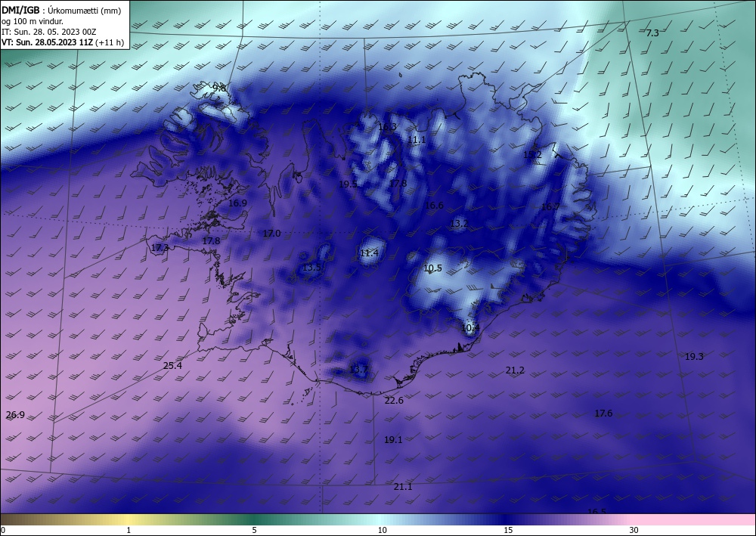Viewport: 756px width, 536px height.
Task: Click the 13.7 value label
Action: [x=358, y=370]
